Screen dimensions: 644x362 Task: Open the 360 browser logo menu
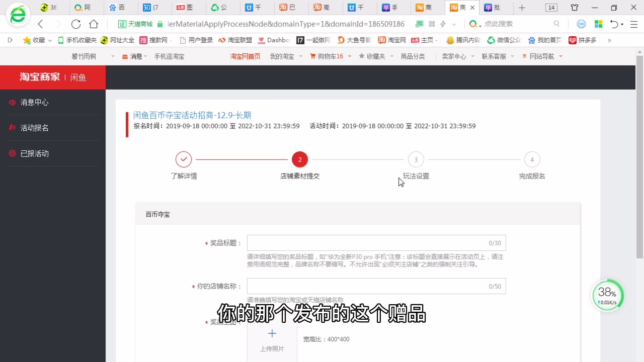tap(18, 15)
